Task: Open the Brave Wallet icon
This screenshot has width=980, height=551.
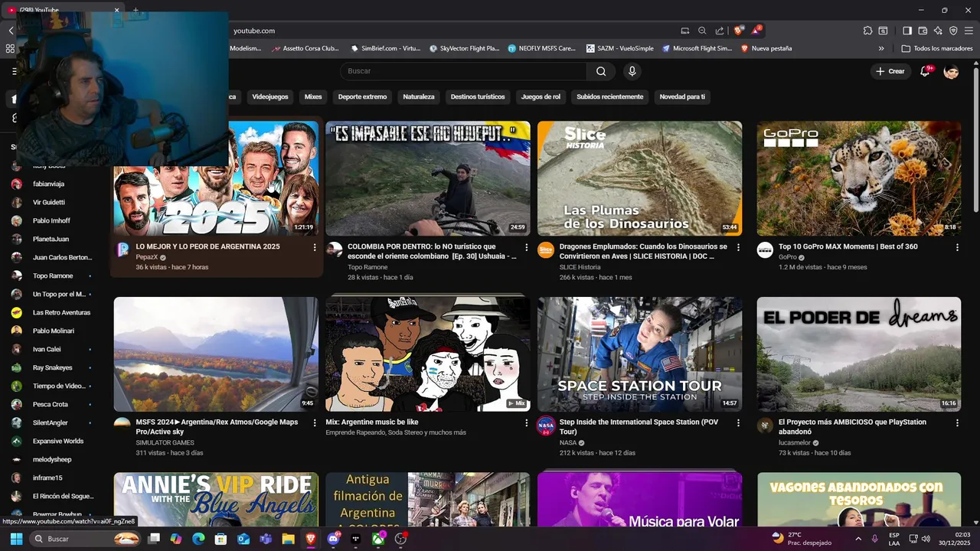Action: [923, 31]
